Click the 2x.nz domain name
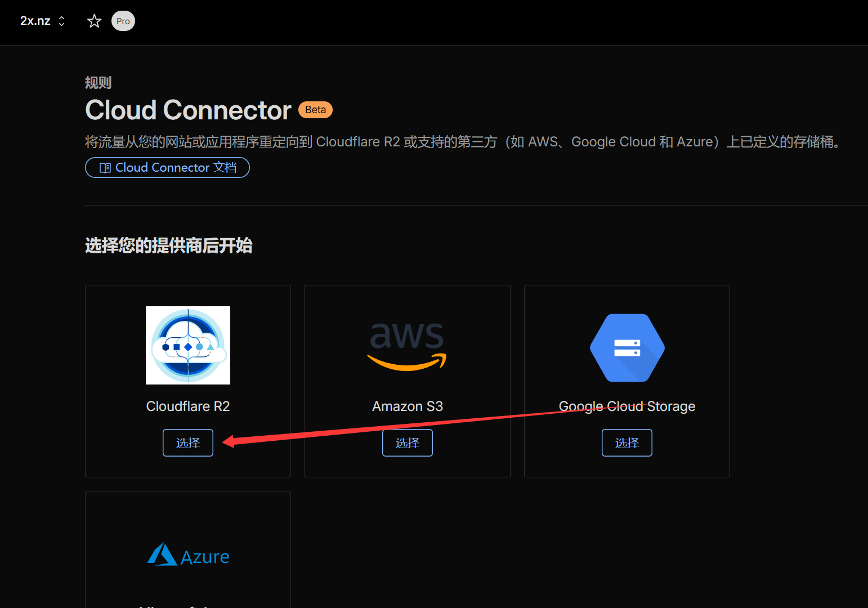 (35, 21)
